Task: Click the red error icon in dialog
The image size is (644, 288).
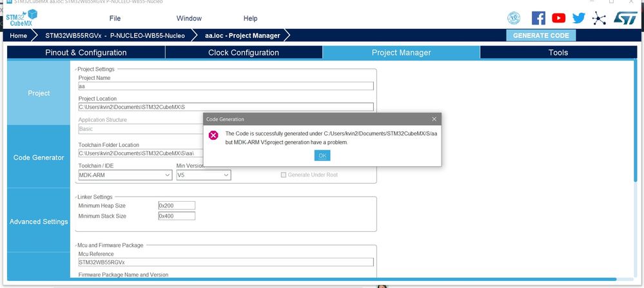Action: 213,135
